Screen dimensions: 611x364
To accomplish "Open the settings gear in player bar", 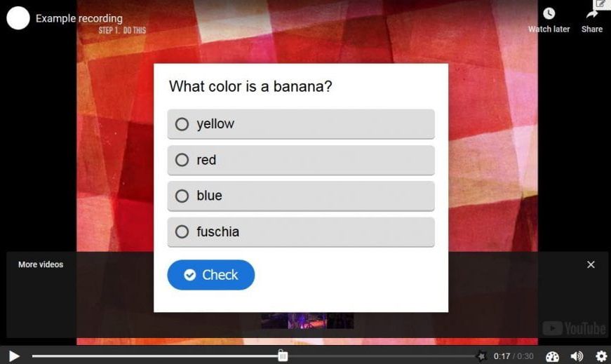I will point(601,356).
